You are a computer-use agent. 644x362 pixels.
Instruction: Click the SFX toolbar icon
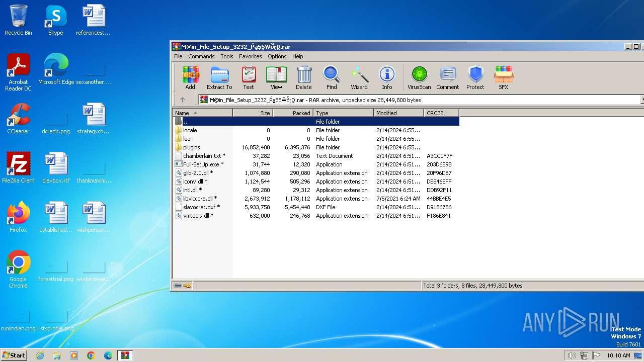point(503,78)
